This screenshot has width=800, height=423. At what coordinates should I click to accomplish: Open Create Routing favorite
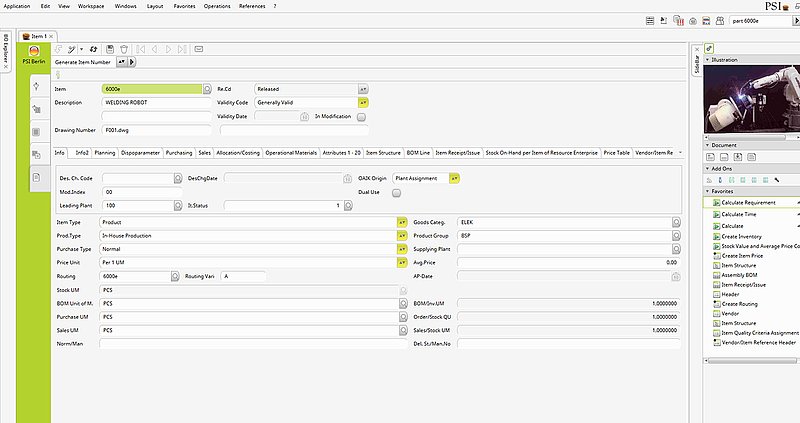(x=739, y=304)
